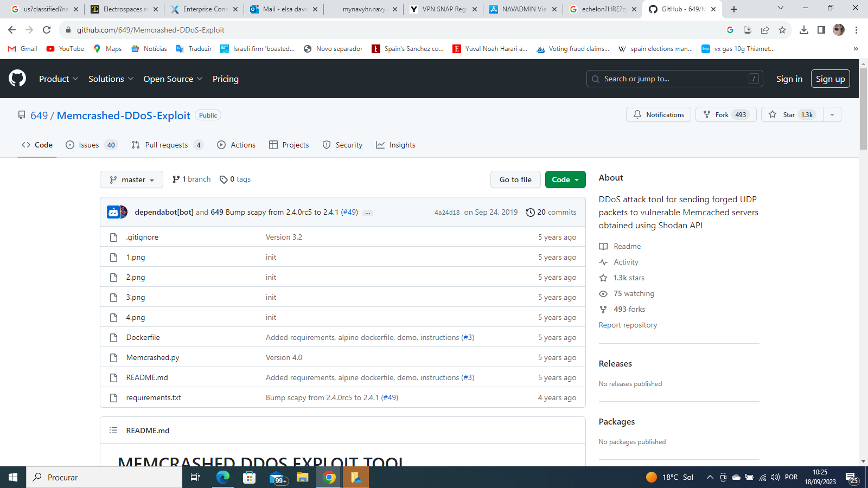Viewport: 868px width, 488px height.
Task: Bookmark this page with the star icon
Action: 782,30
